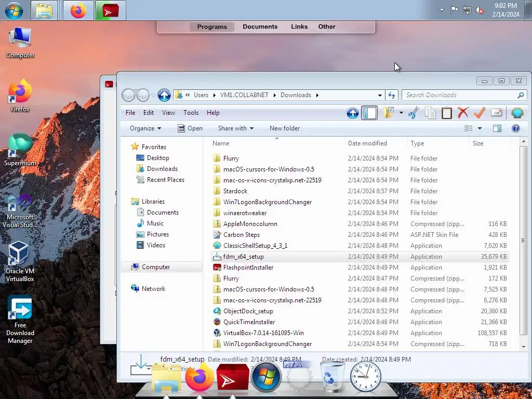The width and height of the screenshot is (532, 399).
Task: Open the Tools menu
Action: pos(191,113)
